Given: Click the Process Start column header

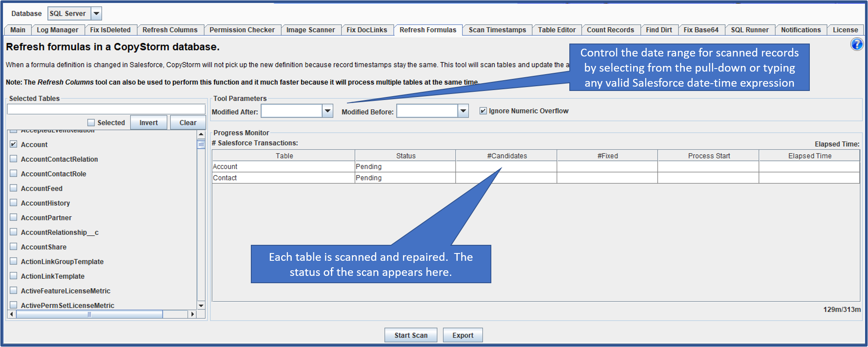Looking at the screenshot, I should tap(709, 156).
